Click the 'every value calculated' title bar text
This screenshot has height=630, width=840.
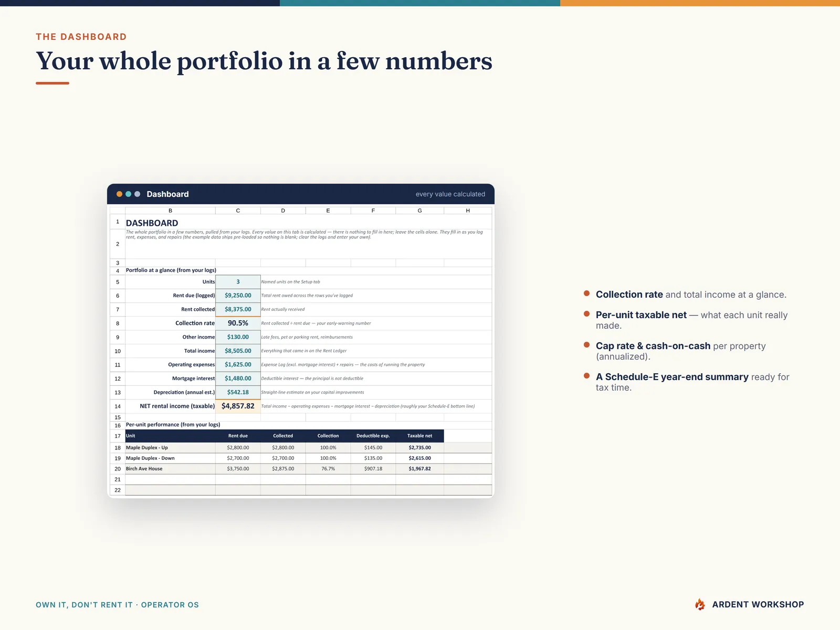click(x=450, y=194)
